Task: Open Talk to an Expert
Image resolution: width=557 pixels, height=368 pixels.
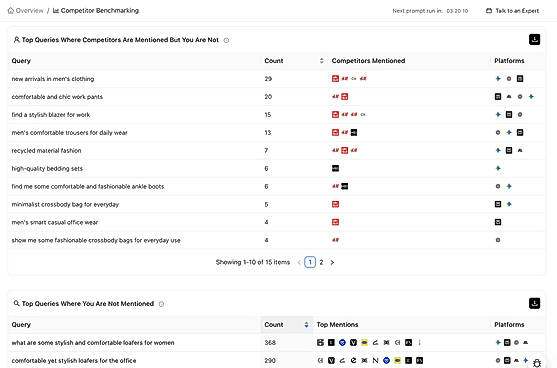Action: (512, 11)
